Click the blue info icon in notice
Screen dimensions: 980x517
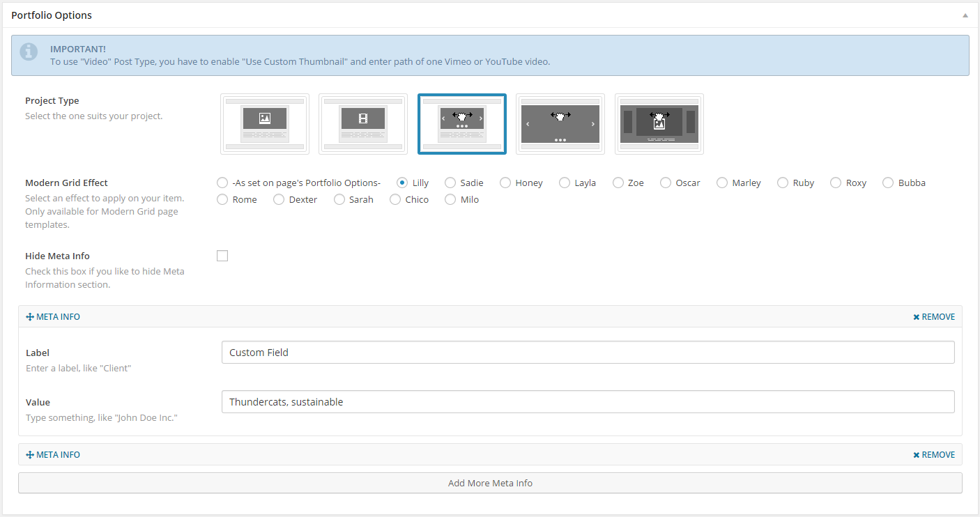click(x=29, y=52)
